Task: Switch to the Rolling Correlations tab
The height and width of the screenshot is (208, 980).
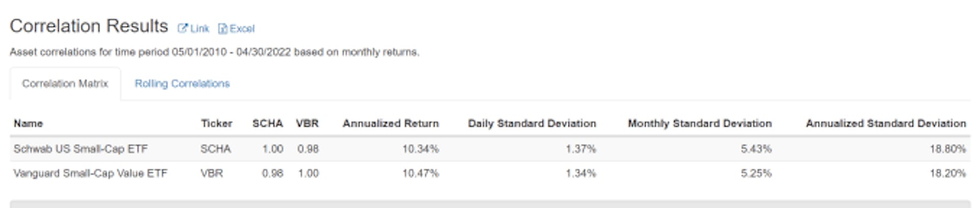Action: pos(182,84)
